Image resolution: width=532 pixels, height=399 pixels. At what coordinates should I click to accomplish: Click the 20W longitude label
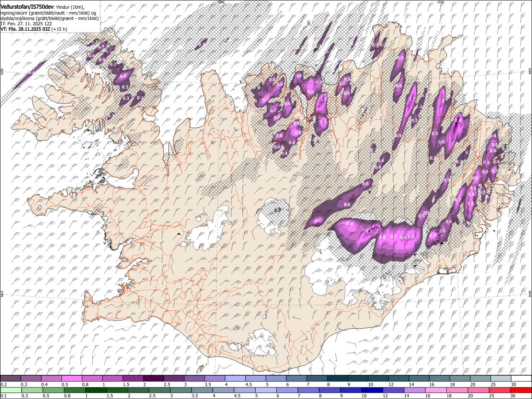(221, 2)
